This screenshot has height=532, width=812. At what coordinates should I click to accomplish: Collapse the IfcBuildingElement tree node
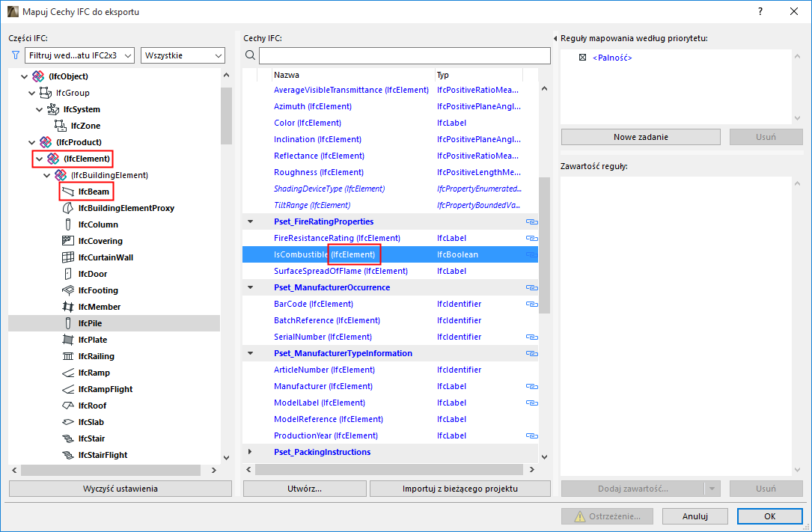tap(46, 175)
